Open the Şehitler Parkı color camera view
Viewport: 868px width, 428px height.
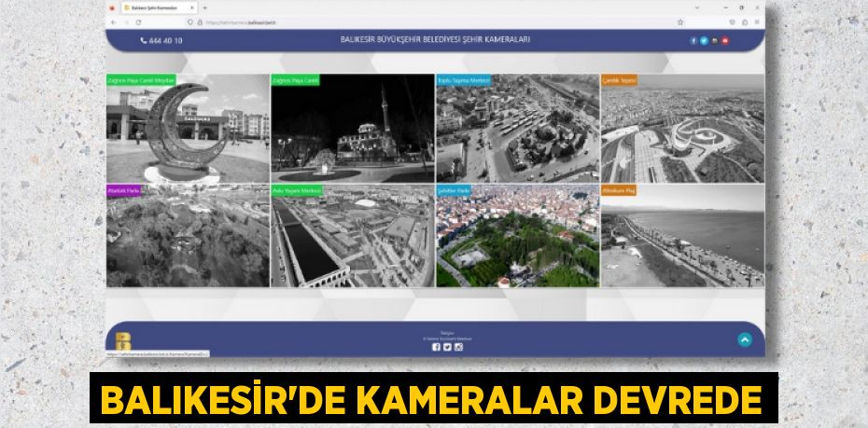pyautogui.click(x=517, y=237)
